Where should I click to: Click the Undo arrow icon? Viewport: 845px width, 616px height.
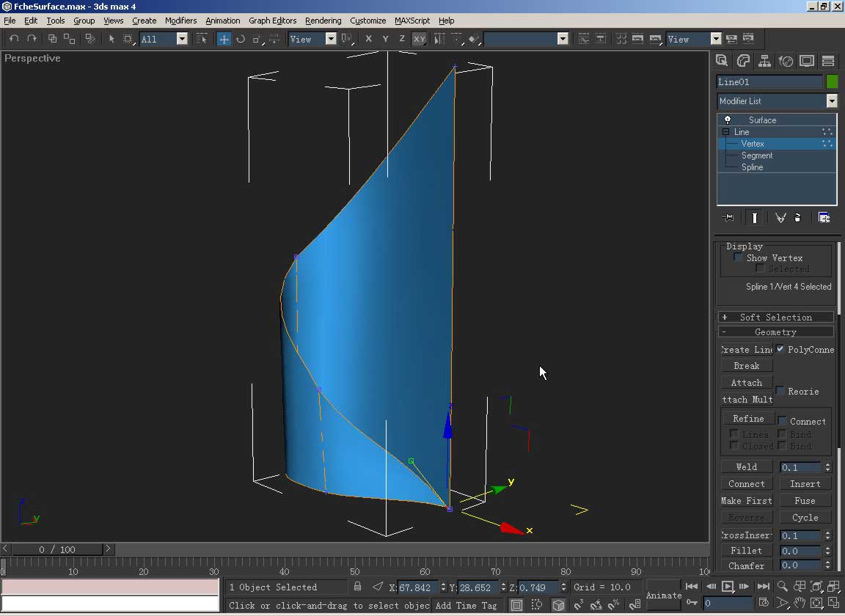pos(14,39)
